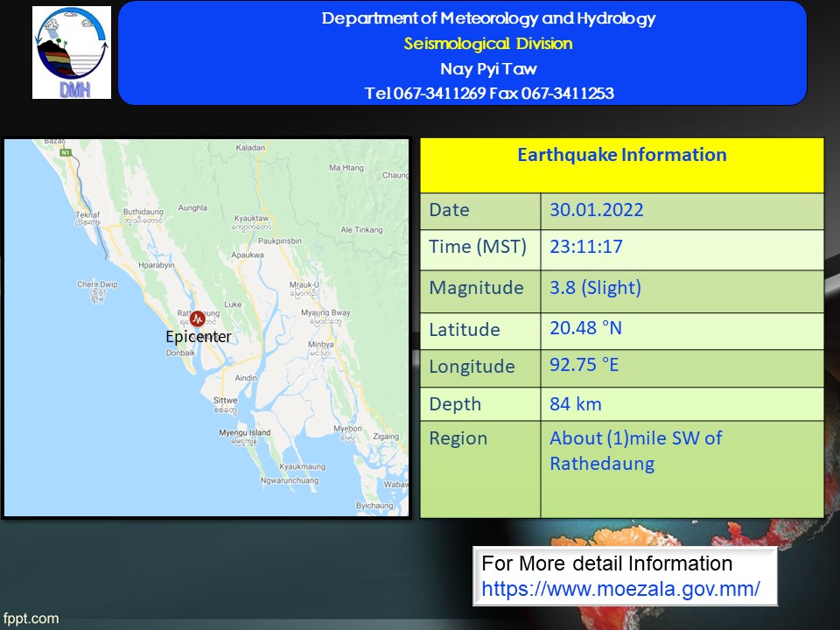Select the Ngwarunchuang place label
This screenshot has height=630, width=840.
[290, 480]
